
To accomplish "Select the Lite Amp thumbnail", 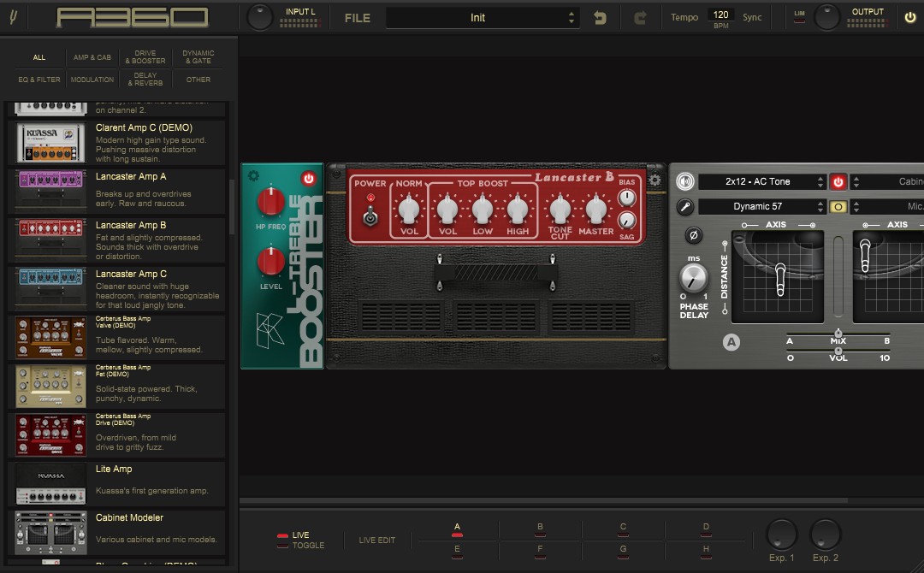I will tap(50, 484).
